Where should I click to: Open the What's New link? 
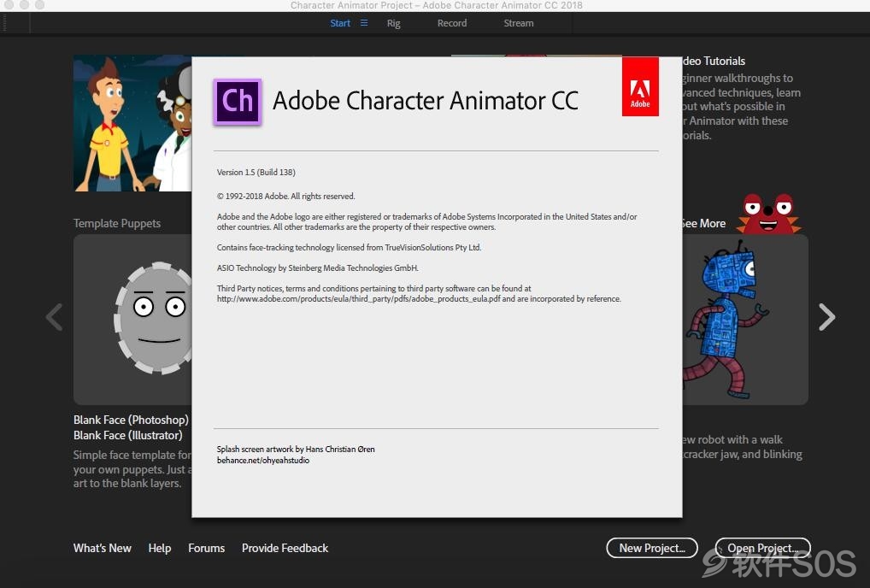pos(102,548)
